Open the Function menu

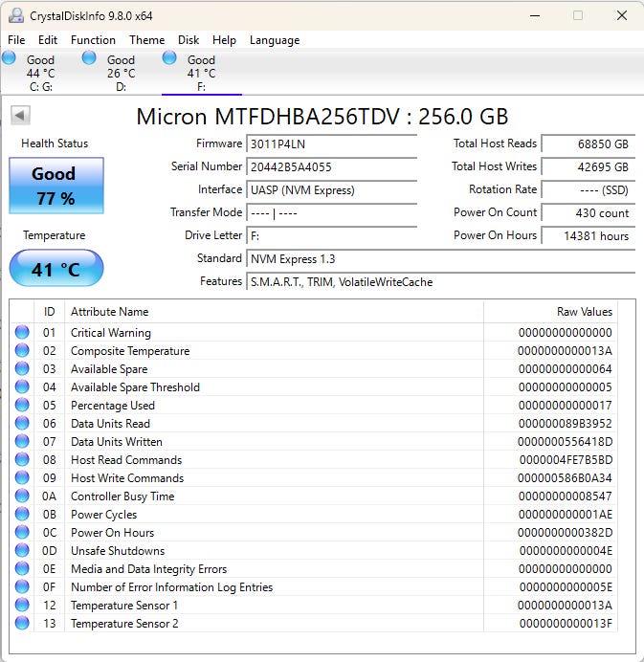[93, 40]
